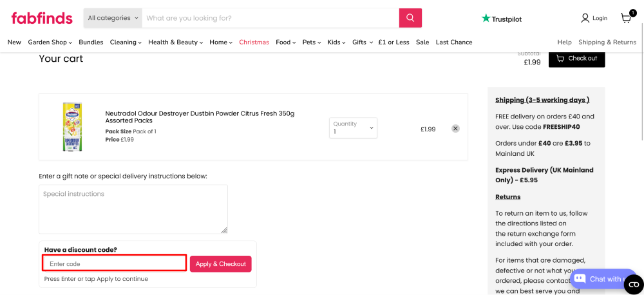Click the Returns heading in sidebar
Screen dimensions: 644x295
click(x=508, y=197)
